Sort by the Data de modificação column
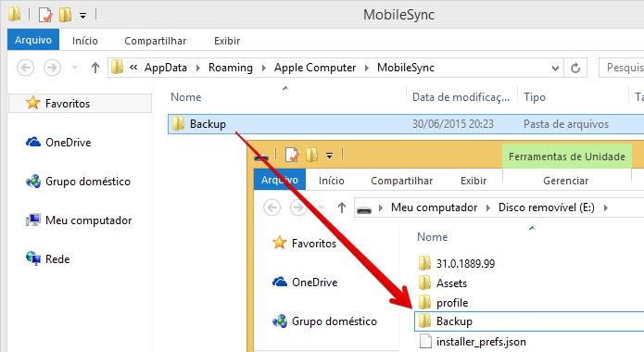The image size is (644, 352). [x=461, y=97]
